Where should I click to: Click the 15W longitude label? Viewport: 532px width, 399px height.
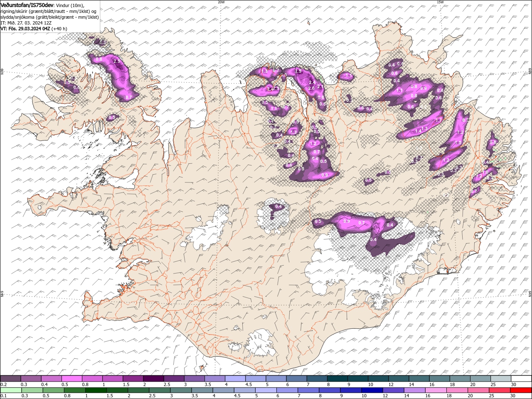click(x=440, y=2)
